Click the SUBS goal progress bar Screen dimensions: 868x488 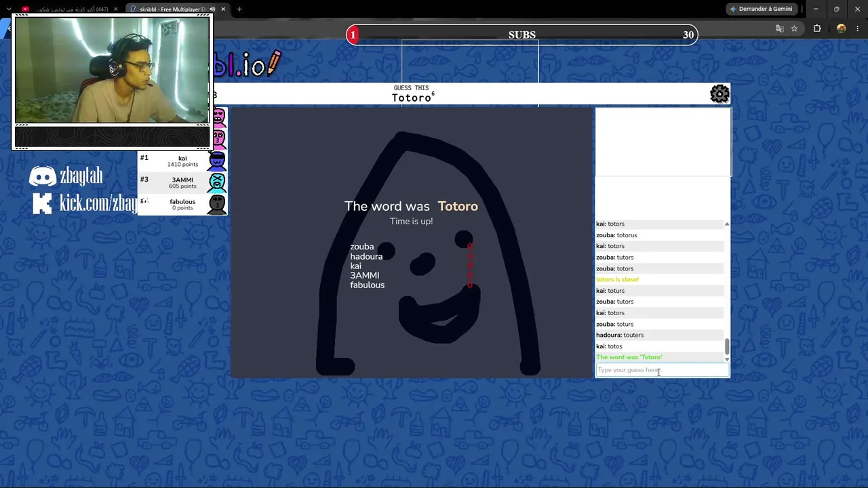[x=522, y=35]
